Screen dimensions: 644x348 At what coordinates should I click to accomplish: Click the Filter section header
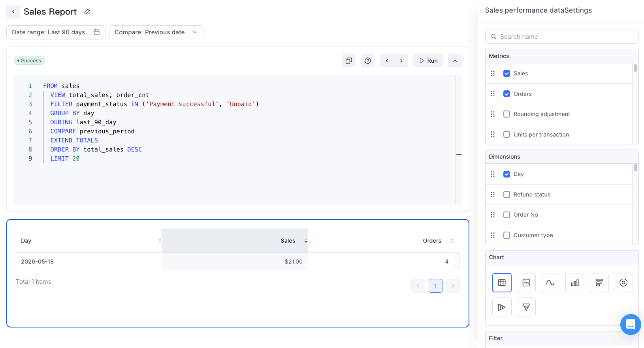click(x=562, y=338)
